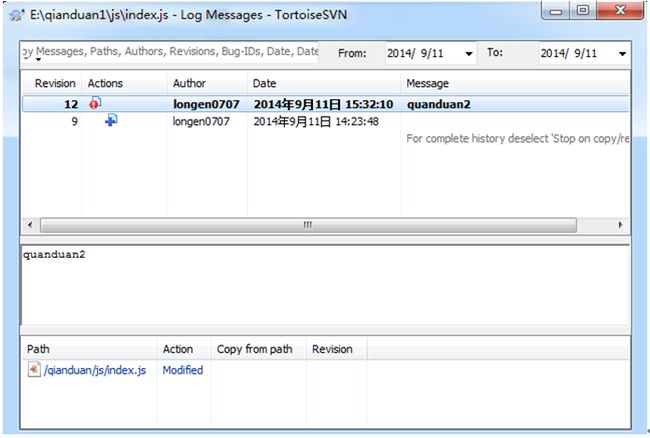Viewport: 650px width, 438px height.
Task: Click author longen0707 in revision 9 row
Action: coord(201,121)
